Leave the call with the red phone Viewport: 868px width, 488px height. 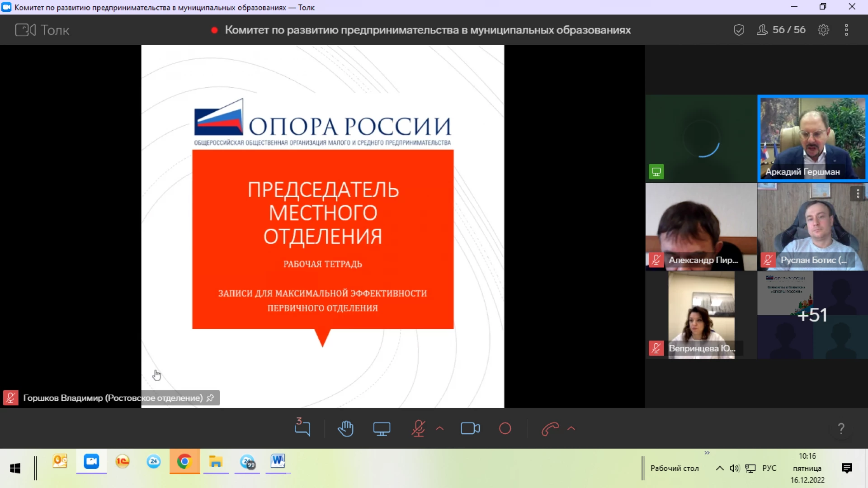[x=550, y=428]
